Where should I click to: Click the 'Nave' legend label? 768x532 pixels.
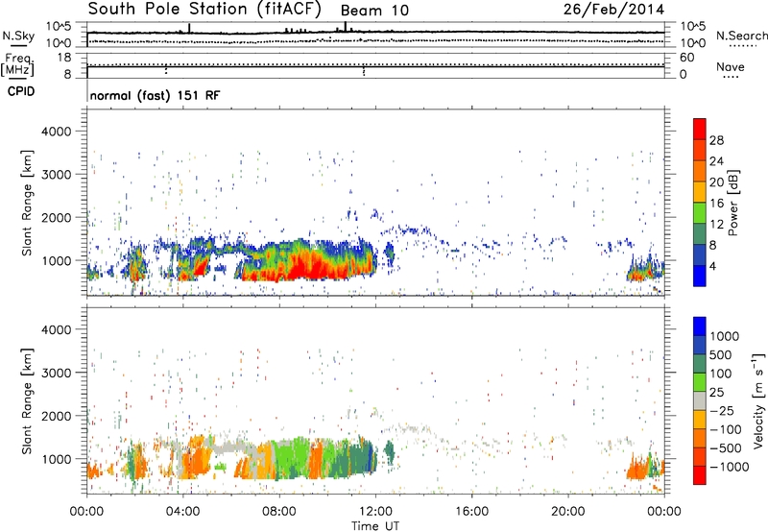pyautogui.click(x=731, y=66)
